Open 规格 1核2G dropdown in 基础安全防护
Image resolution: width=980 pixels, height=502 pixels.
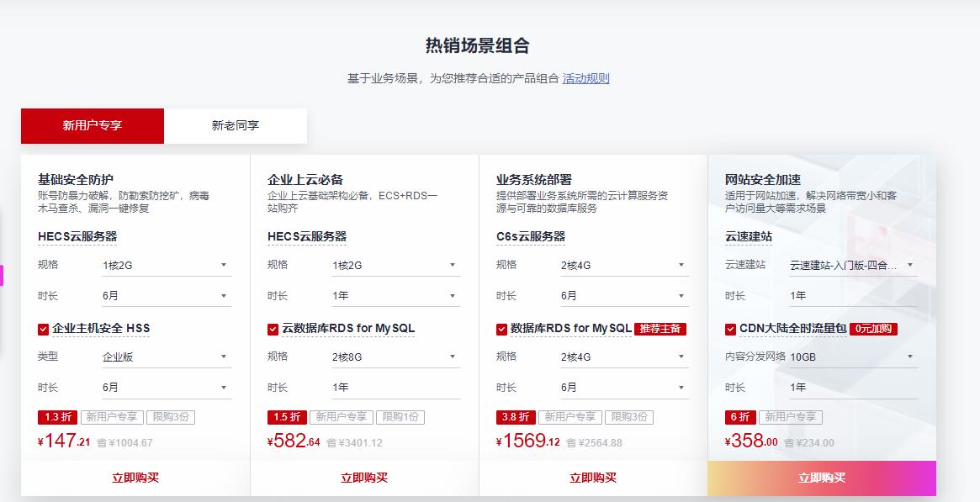167,266
